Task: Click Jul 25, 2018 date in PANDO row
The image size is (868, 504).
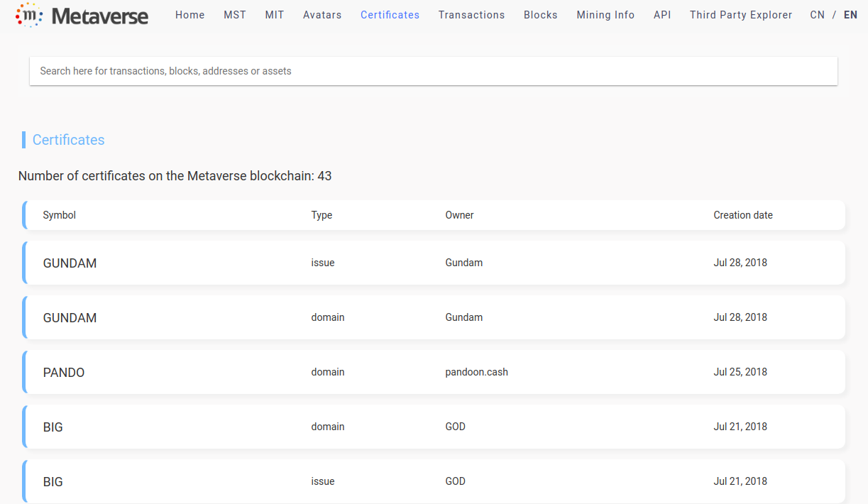Action: (x=740, y=372)
